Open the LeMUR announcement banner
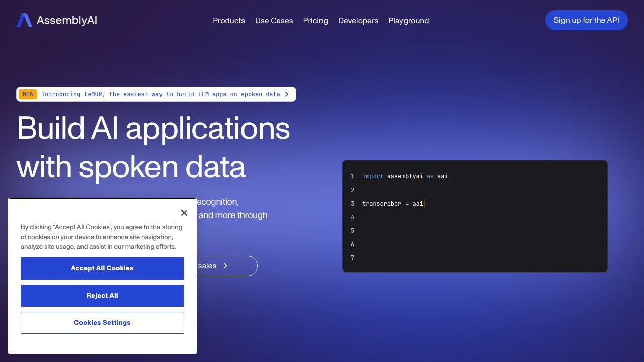 pos(156,94)
